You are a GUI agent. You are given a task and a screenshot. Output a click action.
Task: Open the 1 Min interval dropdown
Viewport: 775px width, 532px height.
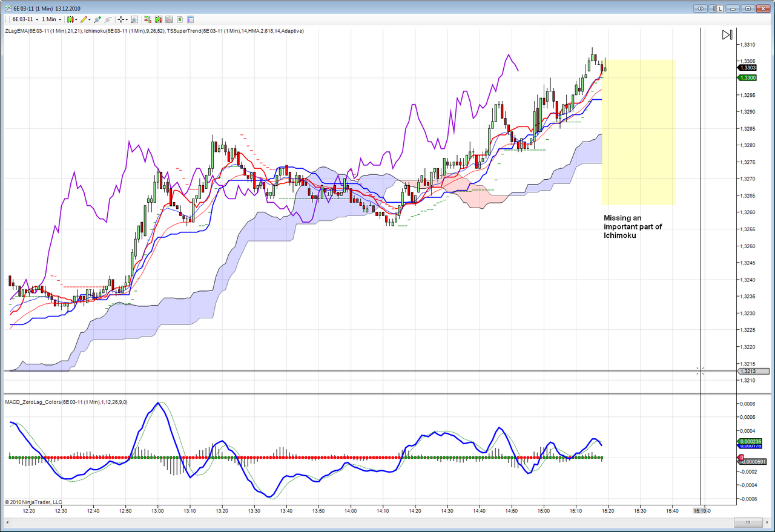pyautogui.click(x=51, y=19)
